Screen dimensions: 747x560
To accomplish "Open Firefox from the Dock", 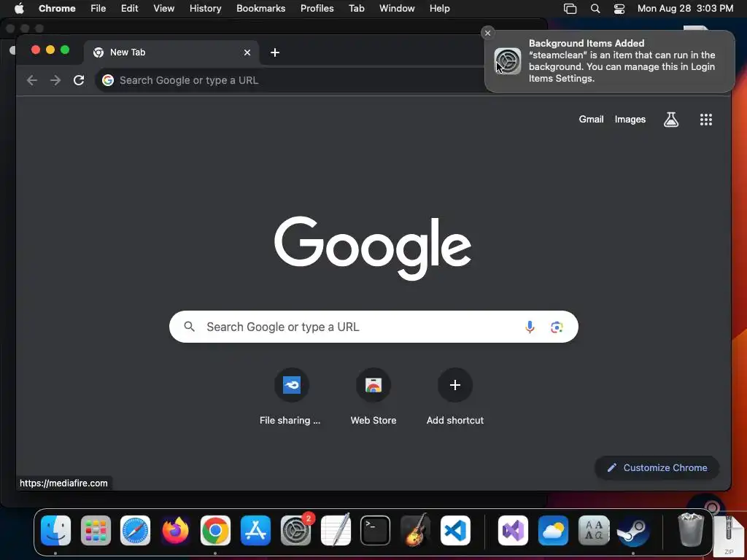I will click(175, 531).
